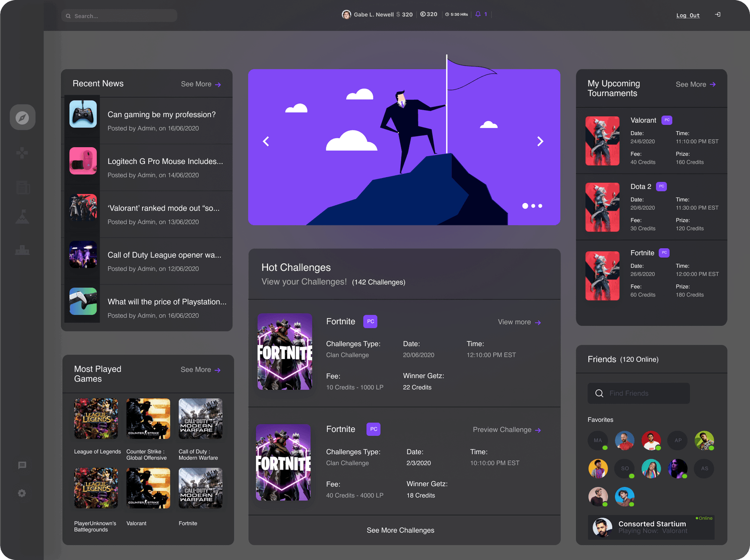Image resolution: width=750 pixels, height=560 pixels.
Task: Open the leaderboard podium sidebar icon
Action: (x=22, y=250)
